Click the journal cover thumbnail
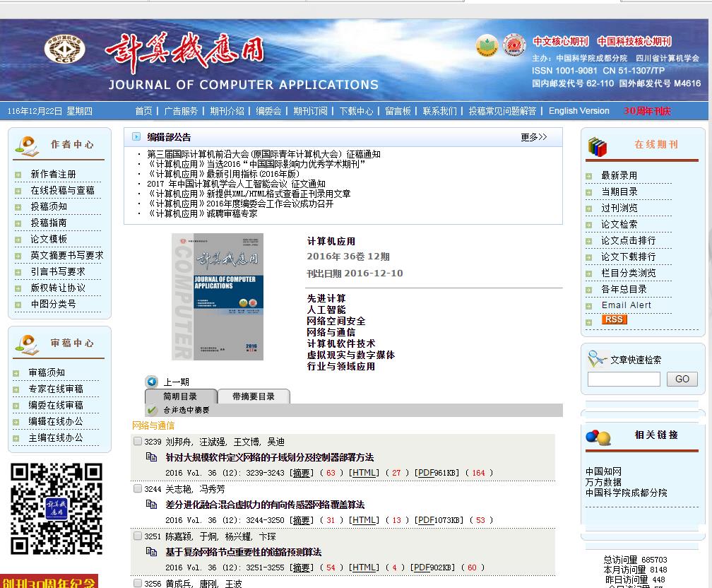The height and width of the screenshot is (588, 712). point(218,297)
